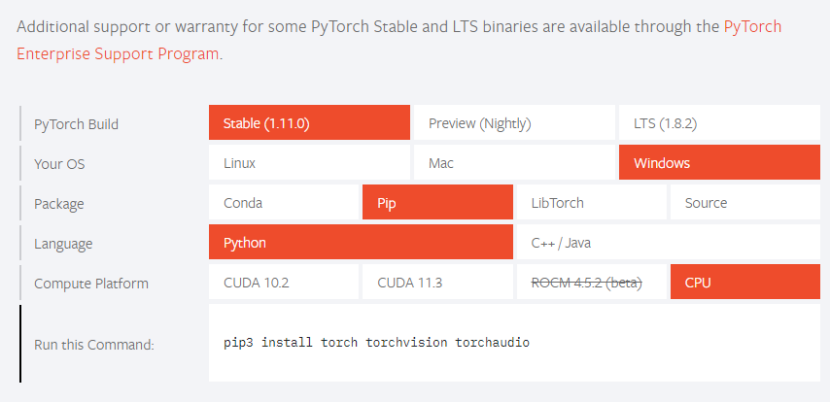The image size is (831, 403).
Task: Select Windows operating system option
Action: (717, 163)
